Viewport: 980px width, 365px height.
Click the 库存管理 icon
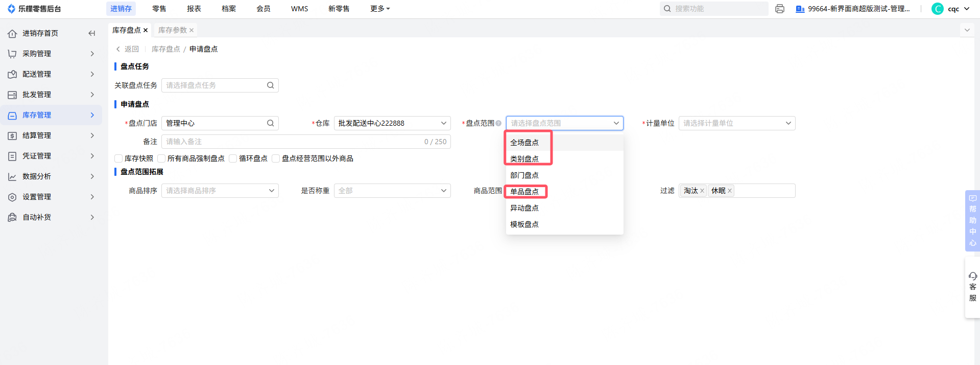tap(12, 115)
